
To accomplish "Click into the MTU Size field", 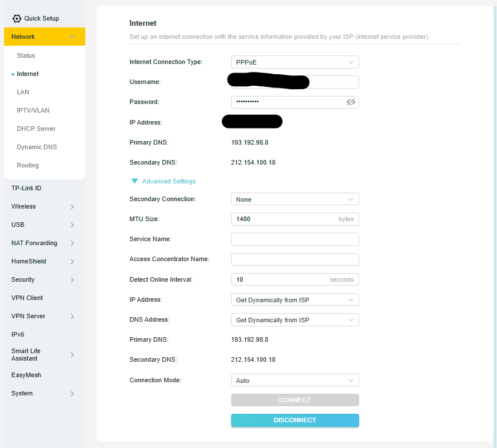I will [295, 219].
